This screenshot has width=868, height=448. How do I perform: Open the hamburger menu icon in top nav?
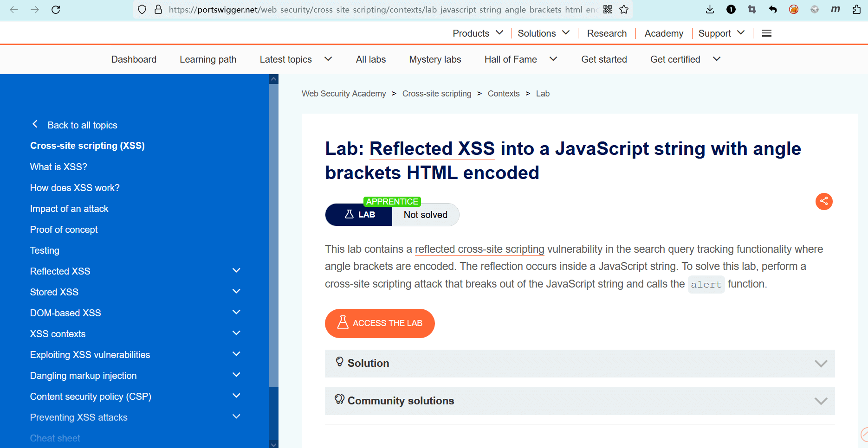[x=767, y=33]
